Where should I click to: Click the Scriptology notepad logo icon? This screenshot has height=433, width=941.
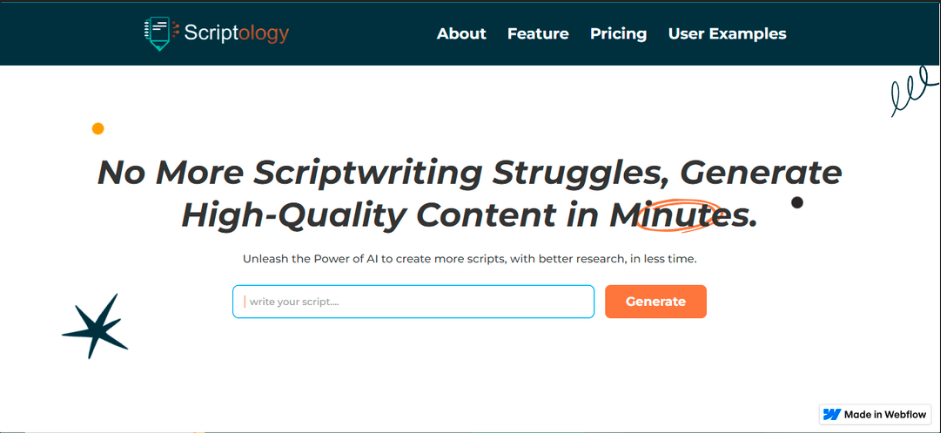(161, 34)
